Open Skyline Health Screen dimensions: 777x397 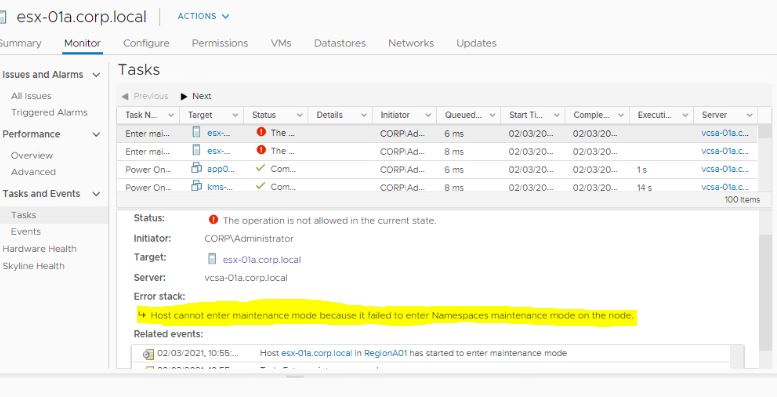pos(33,266)
